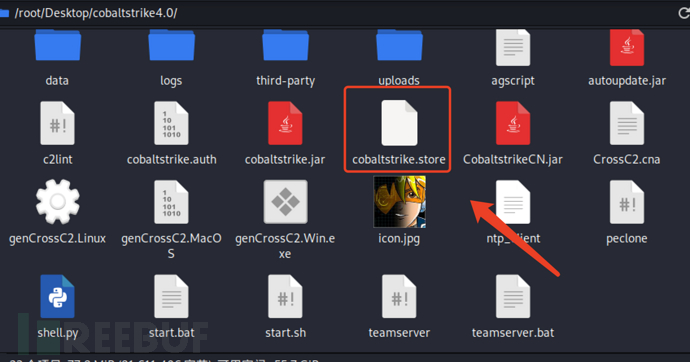Click the folder icon in path bar

click(4, 13)
